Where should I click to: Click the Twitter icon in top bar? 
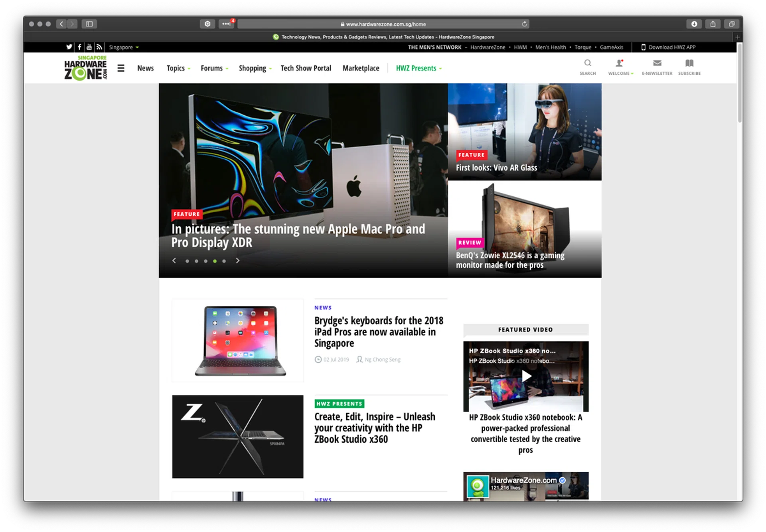point(69,47)
